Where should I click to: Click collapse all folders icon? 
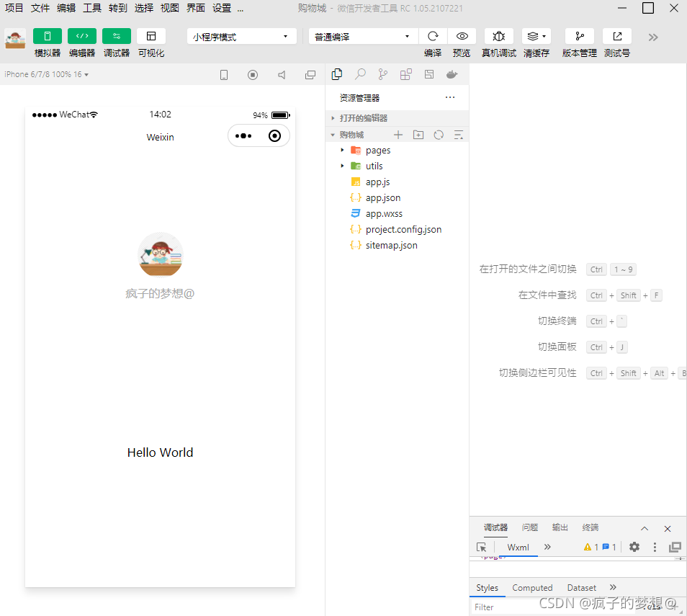[459, 135]
